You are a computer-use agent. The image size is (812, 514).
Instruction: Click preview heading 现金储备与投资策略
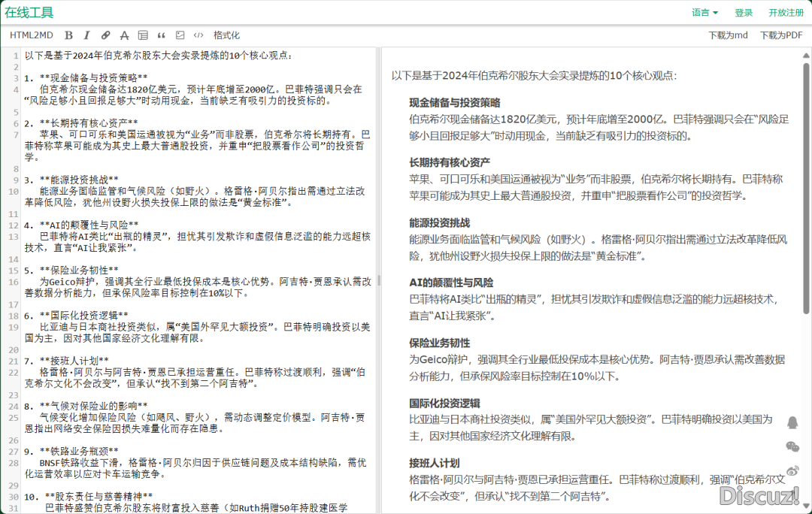point(455,102)
